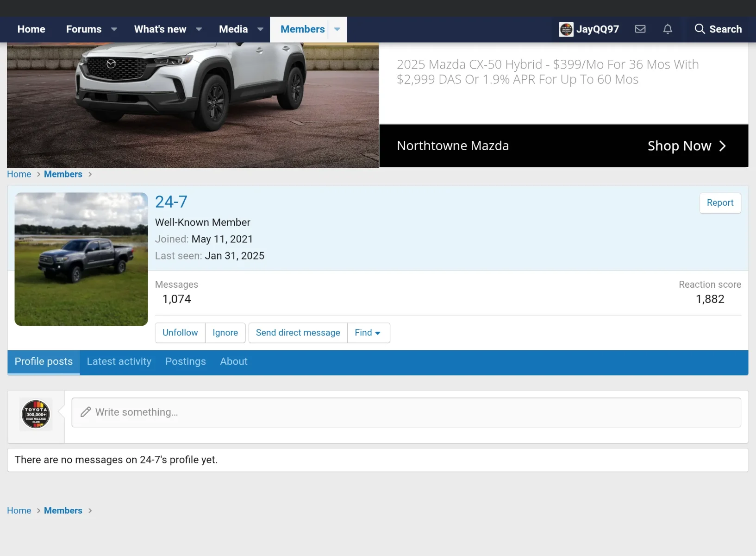Expand the Forums dropdown arrow
Screen dimensions: 756x556
coord(114,29)
